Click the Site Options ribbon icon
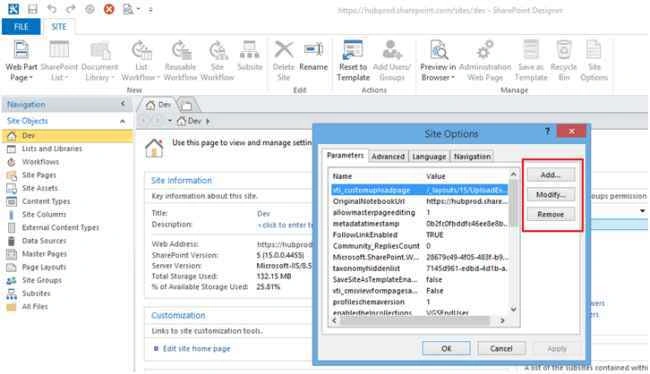Image resolution: width=650 pixels, height=374 pixels. pyautogui.click(x=594, y=50)
